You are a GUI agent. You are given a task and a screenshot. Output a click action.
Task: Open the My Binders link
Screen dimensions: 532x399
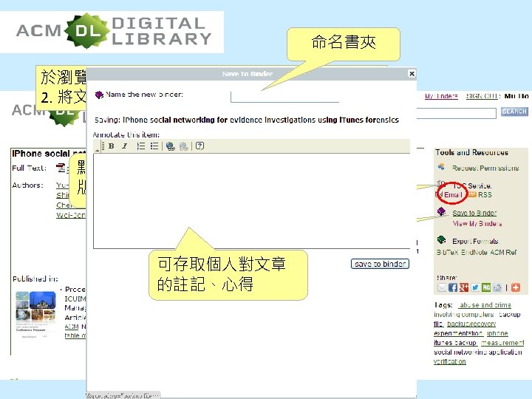click(x=441, y=96)
